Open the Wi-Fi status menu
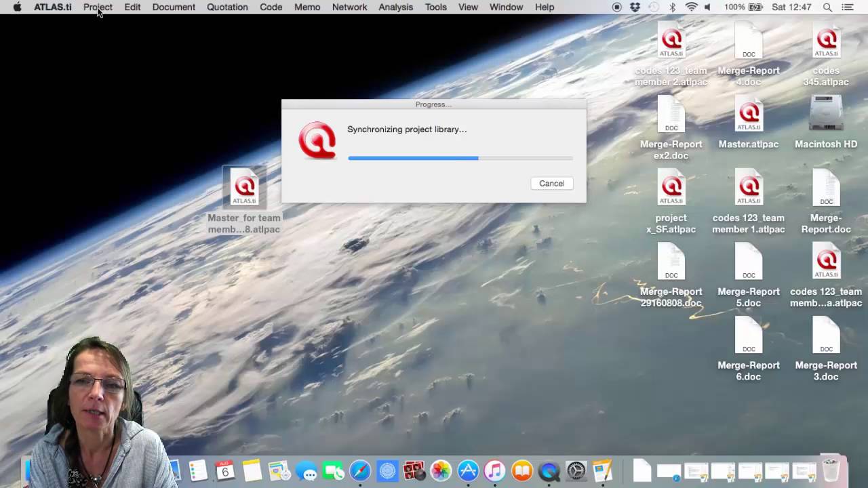 pyautogui.click(x=691, y=7)
